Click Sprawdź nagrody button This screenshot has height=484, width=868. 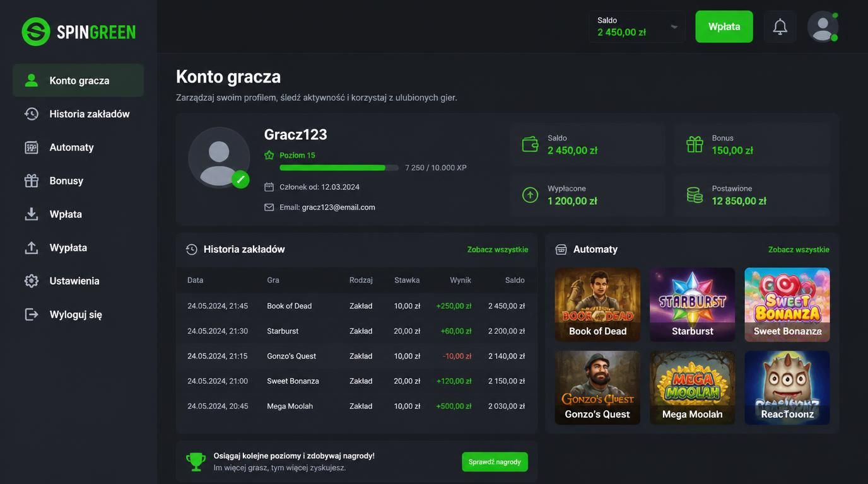(x=495, y=462)
